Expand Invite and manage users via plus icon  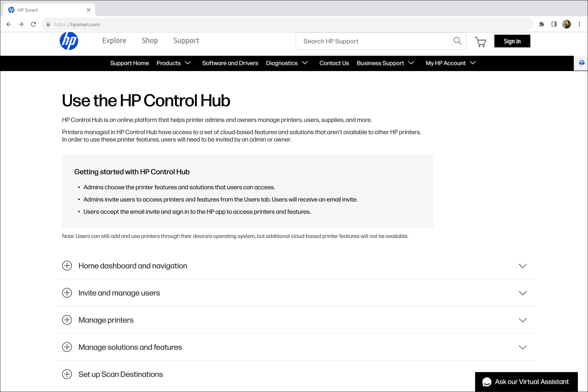tap(67, 293)
